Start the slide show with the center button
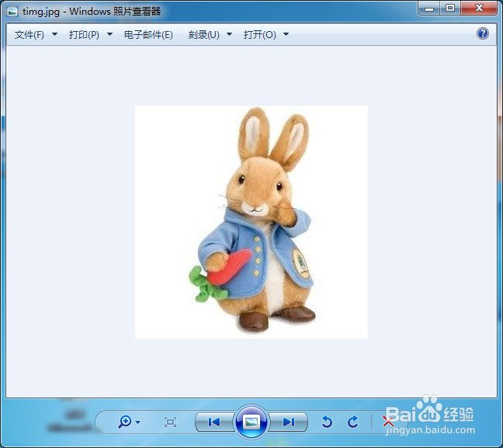This screenshot has height=448, width=503. pos(251,422)
